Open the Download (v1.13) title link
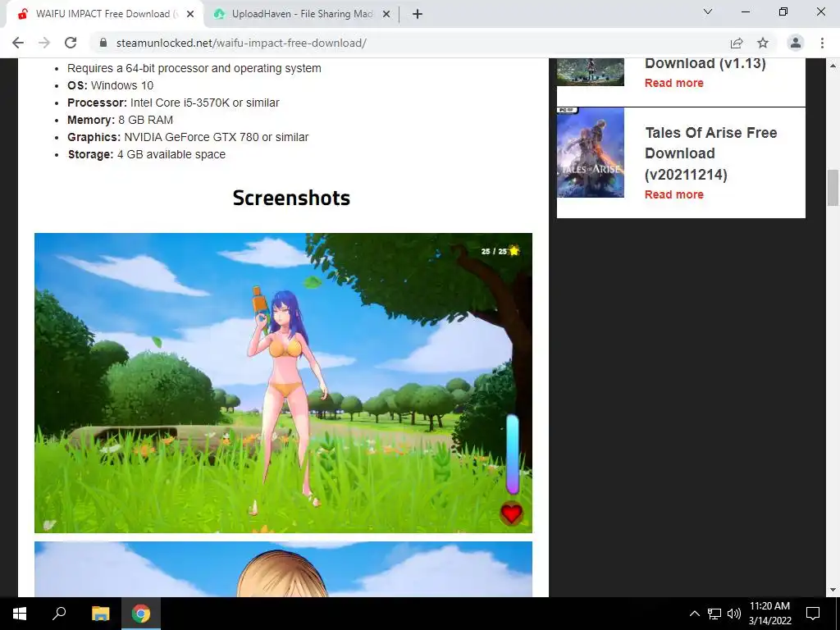 (x=705, y=63)
